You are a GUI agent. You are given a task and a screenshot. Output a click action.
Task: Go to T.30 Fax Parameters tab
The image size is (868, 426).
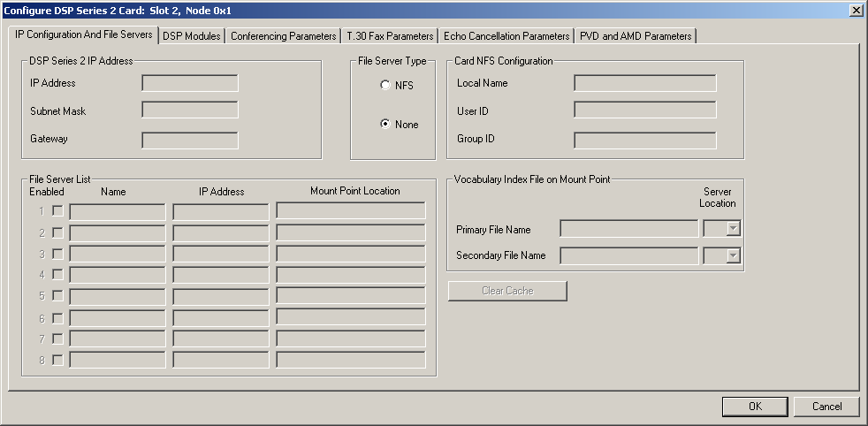tap(390, 36)
